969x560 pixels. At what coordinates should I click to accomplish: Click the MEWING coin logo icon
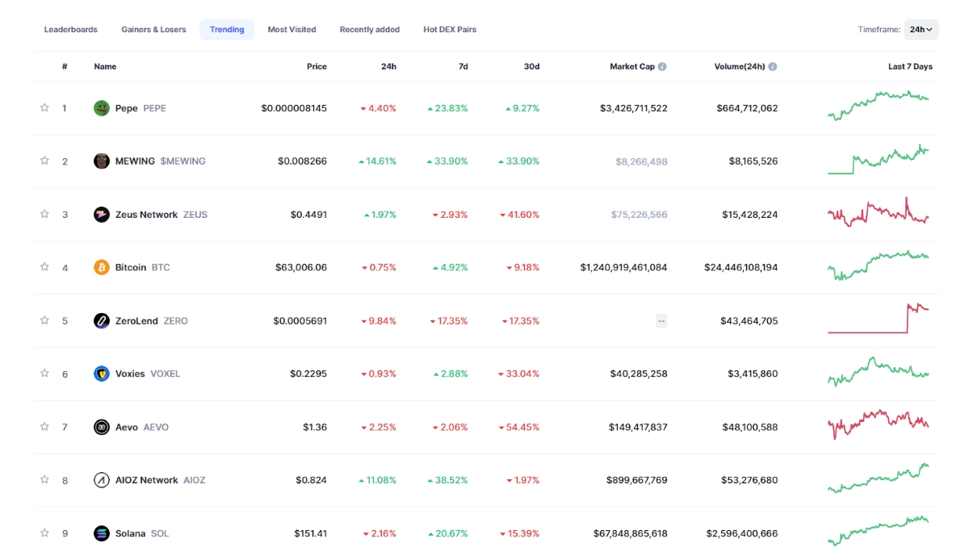(102, 161)
